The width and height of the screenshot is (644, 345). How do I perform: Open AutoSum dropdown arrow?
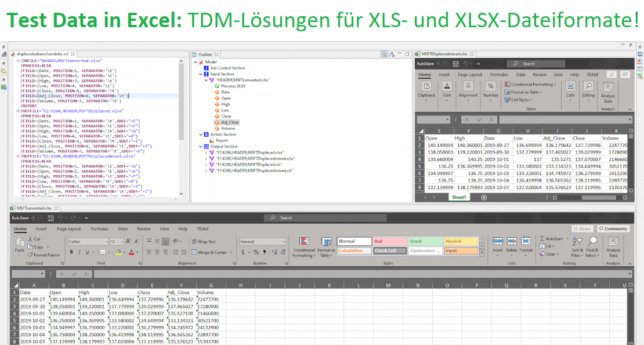tap(567, 238)
